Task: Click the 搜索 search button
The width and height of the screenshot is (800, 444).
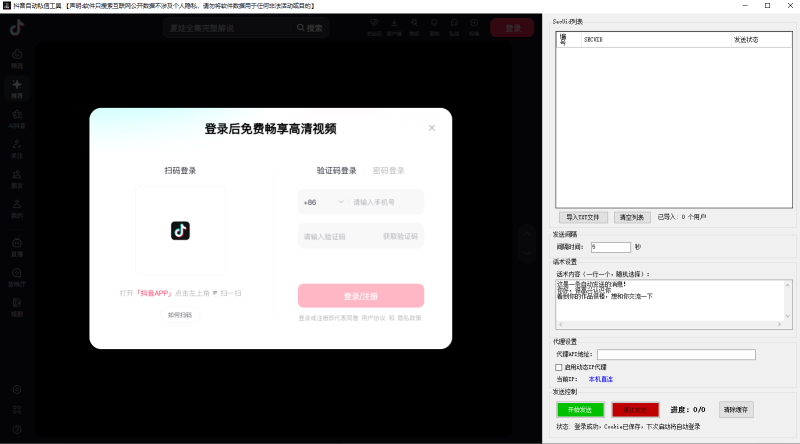Action: [310, 28]
